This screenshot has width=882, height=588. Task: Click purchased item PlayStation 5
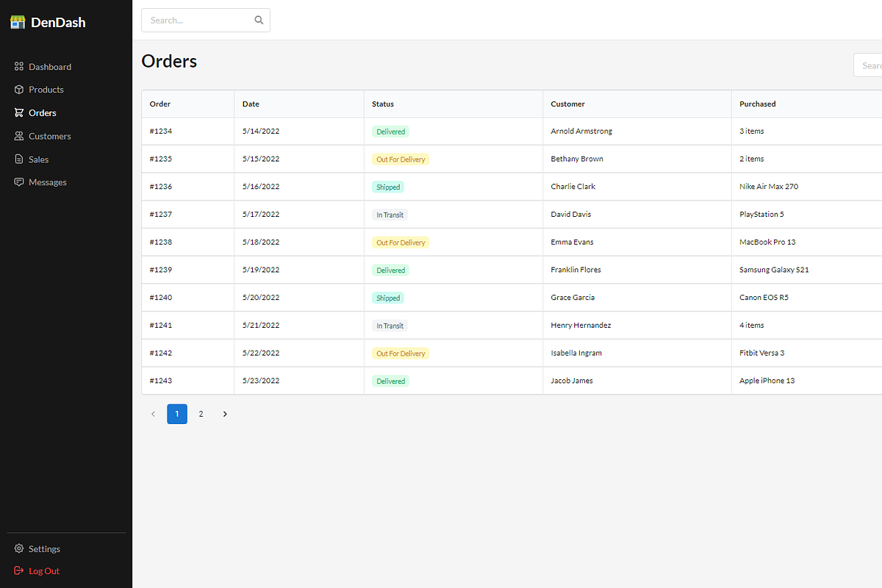[x=761, y=215]
